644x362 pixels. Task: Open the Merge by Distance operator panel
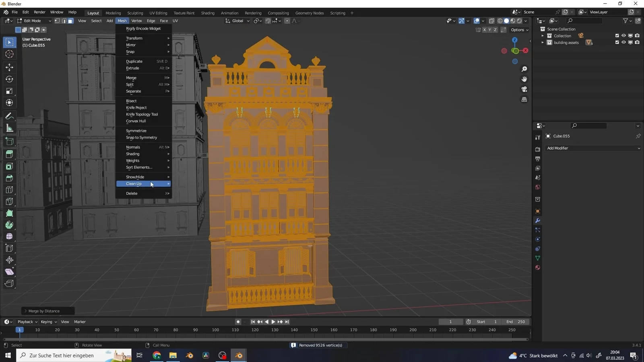pyautogui.click(x=44, y=311)
